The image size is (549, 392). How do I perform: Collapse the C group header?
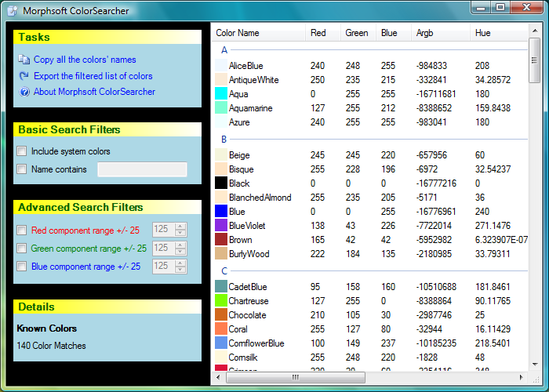click(224, 271)
